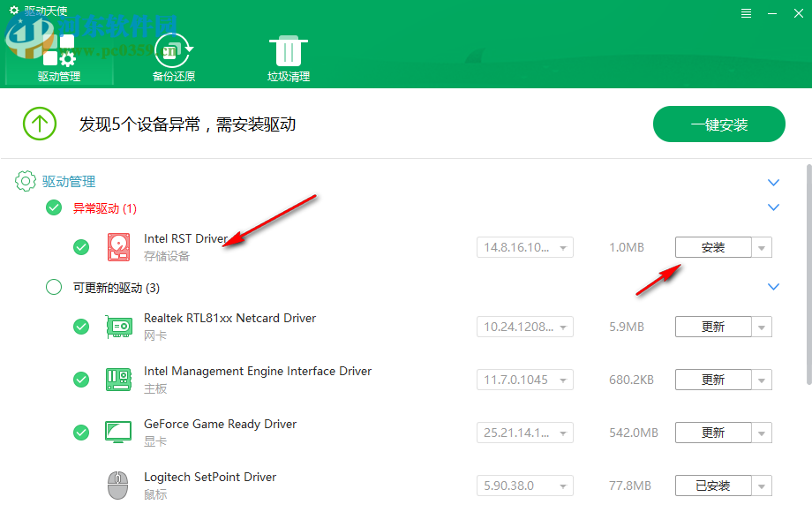The height and width of the screenshot is (512, 812).
Task: Collapse the 异常驱动 section chevron
Action: pos(773,207)
